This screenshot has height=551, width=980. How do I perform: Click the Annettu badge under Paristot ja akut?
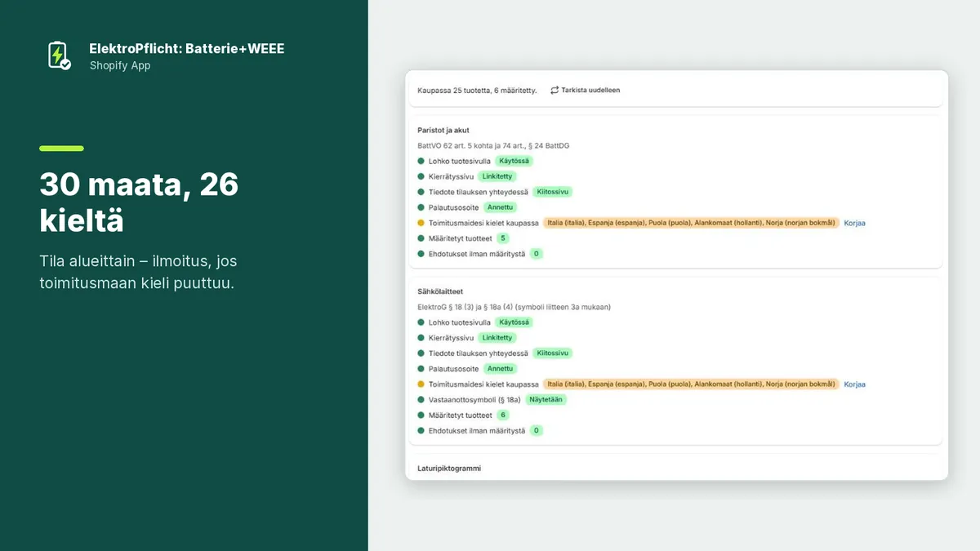(500, 207)
